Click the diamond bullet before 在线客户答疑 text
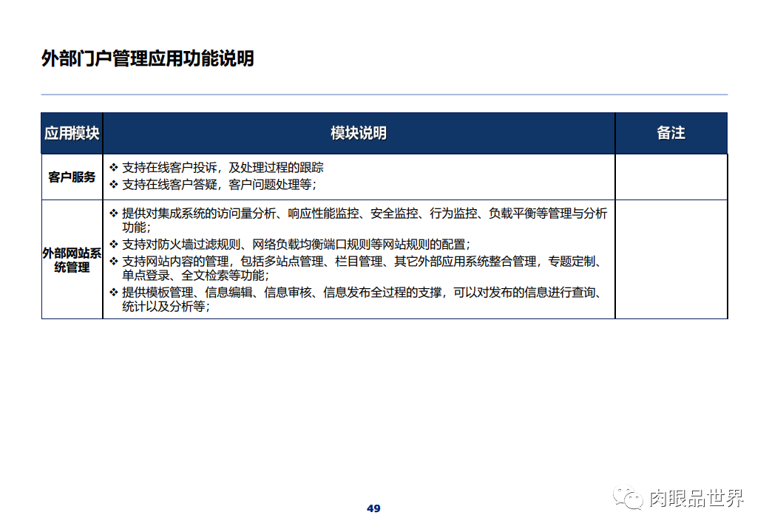Screen dimensions: 769x532 tap(112, 183)
